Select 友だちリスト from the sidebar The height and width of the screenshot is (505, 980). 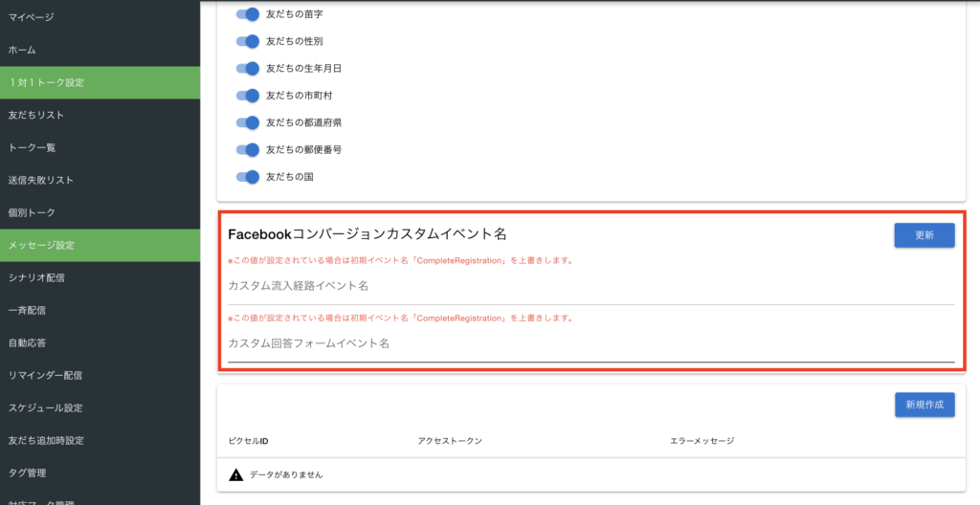click(x=36, y=115)
